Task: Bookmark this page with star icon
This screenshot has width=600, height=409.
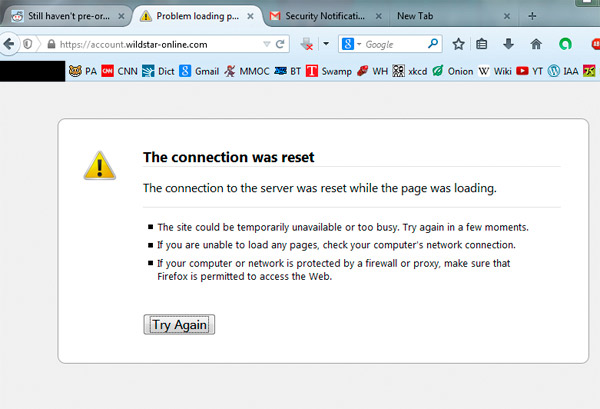Action: coord(458,44)
